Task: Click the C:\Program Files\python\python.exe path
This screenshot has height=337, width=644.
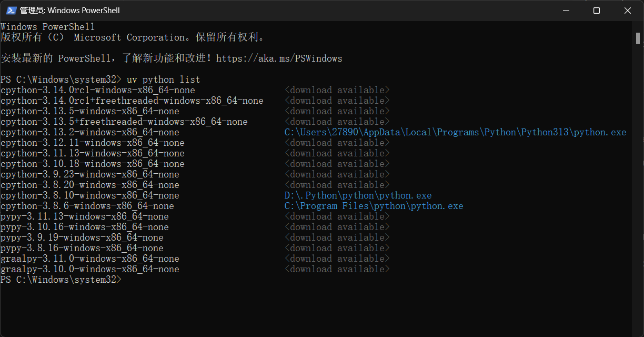Action: pyautogui.click(x=374, y=206)
